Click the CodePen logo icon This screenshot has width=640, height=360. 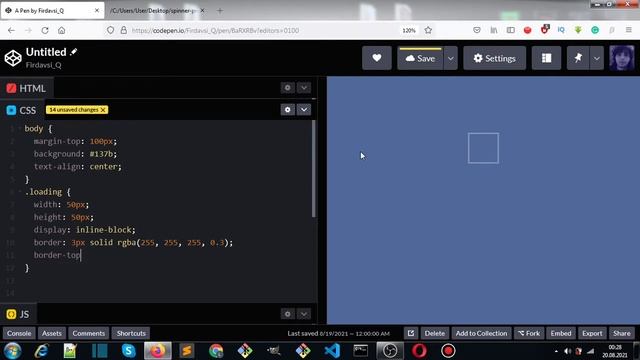point(13,58)
